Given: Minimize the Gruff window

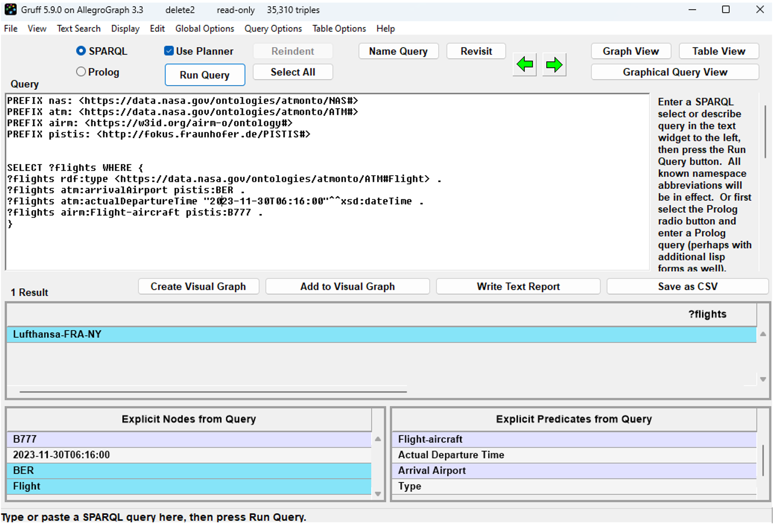Looking at the screenshot, I should tap(692, 10).
